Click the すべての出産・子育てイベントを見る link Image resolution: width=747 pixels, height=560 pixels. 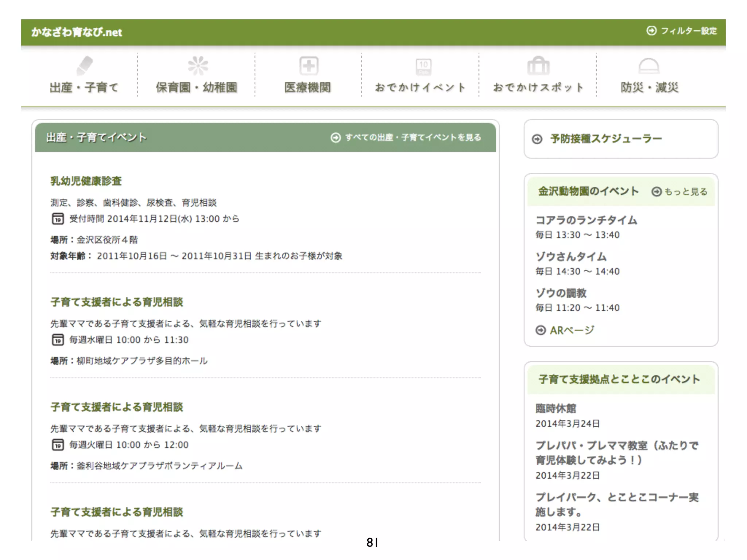(413, 137)
